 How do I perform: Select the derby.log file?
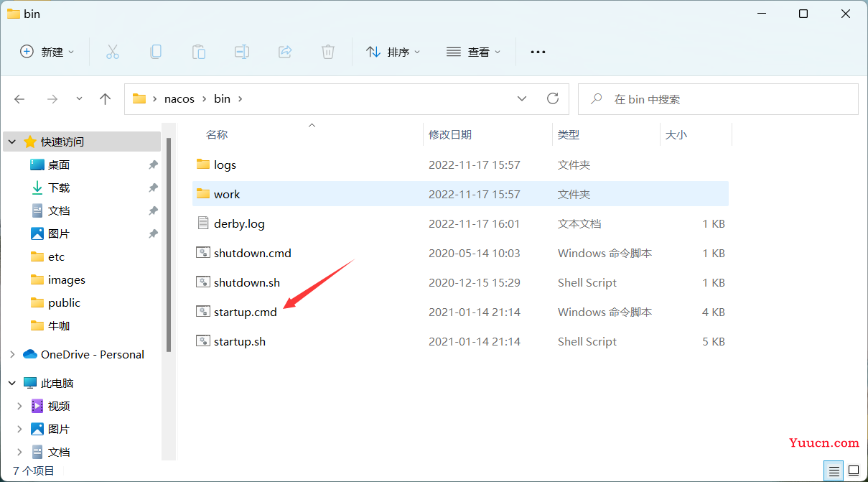click(460, 223)
